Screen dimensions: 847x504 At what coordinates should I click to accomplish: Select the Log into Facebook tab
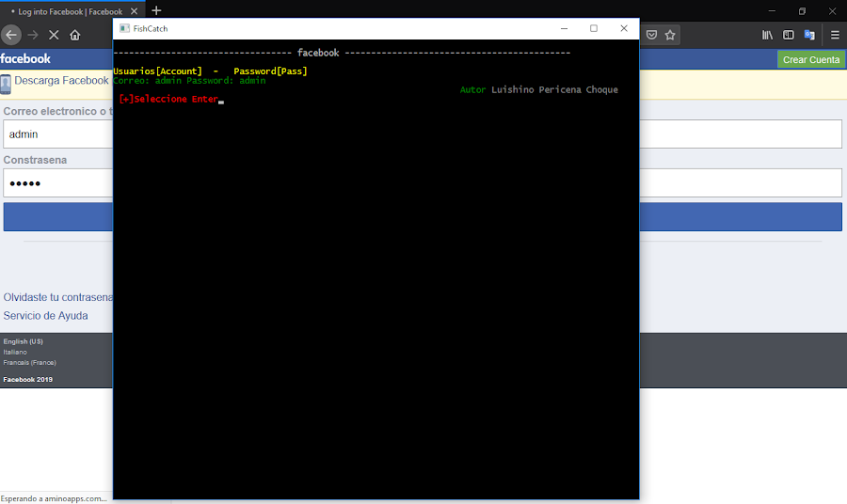(72, 11)
